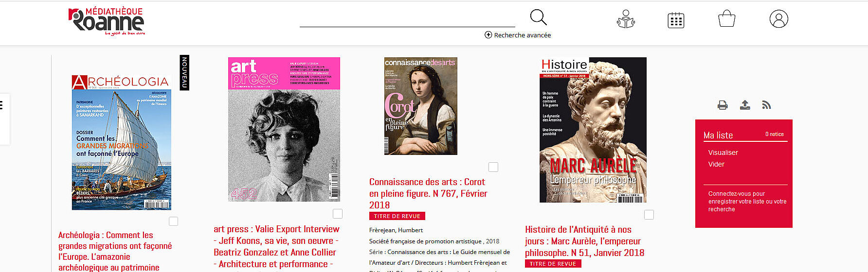Tick the art press item checkbox
Screen dimensions: 868x272
click(338, 214)
